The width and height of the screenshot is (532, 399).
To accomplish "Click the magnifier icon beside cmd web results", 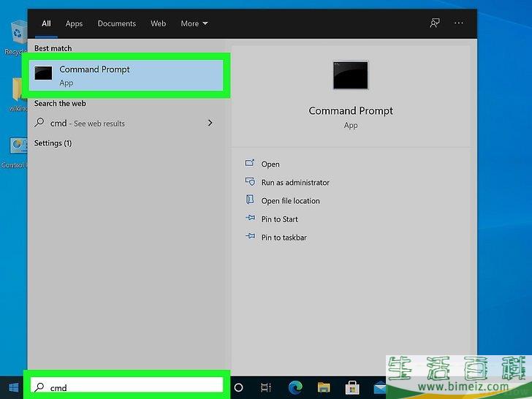I will [x=39, y=123].
